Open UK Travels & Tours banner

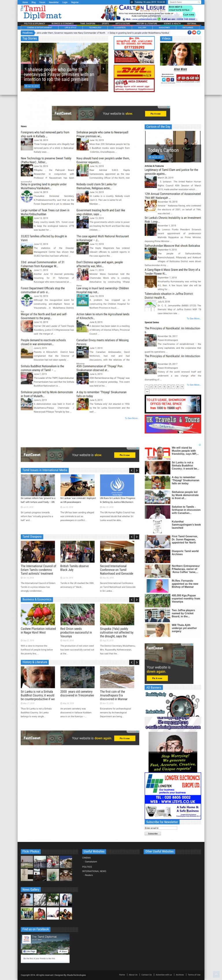173,424
